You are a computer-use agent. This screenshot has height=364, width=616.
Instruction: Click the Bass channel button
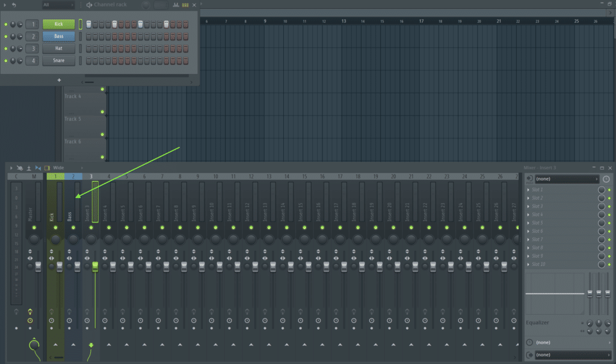click(58, 37)
